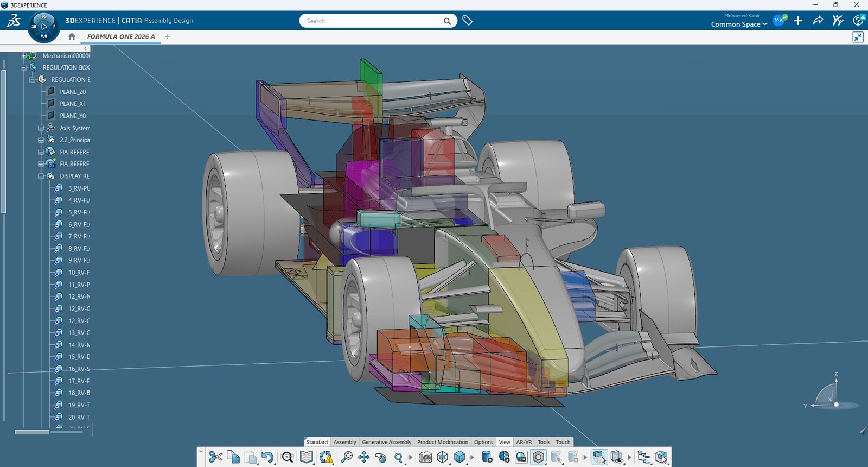Switch to the Generative Assembly tab
Viewport: 868px width, 467px height.
point(387,442)
